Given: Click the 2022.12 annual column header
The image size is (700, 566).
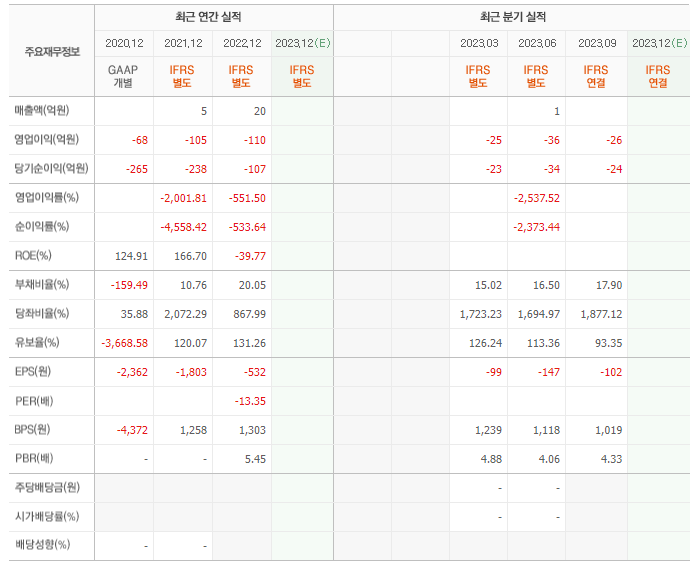Looking at the screenshot, I should 242,43.
